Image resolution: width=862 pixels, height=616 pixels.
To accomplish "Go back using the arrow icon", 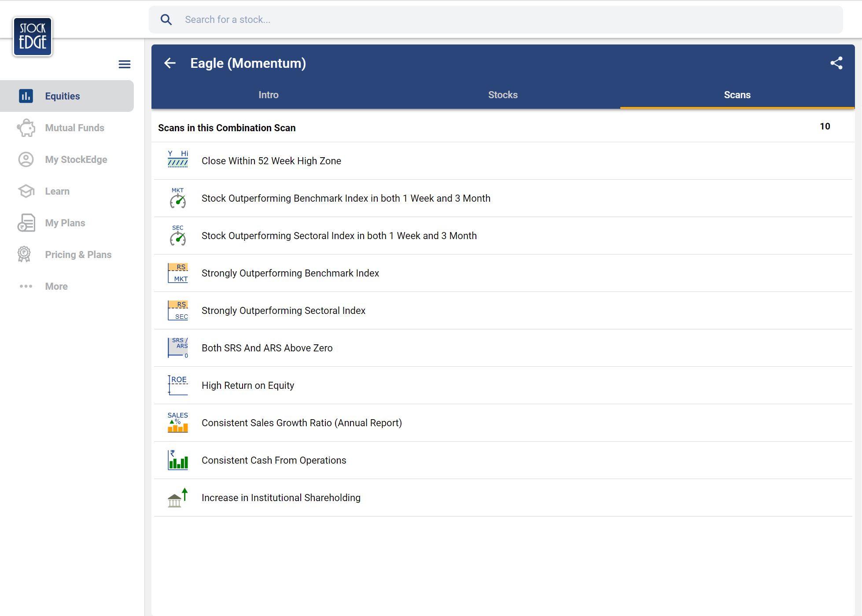I will coord(170,63).
